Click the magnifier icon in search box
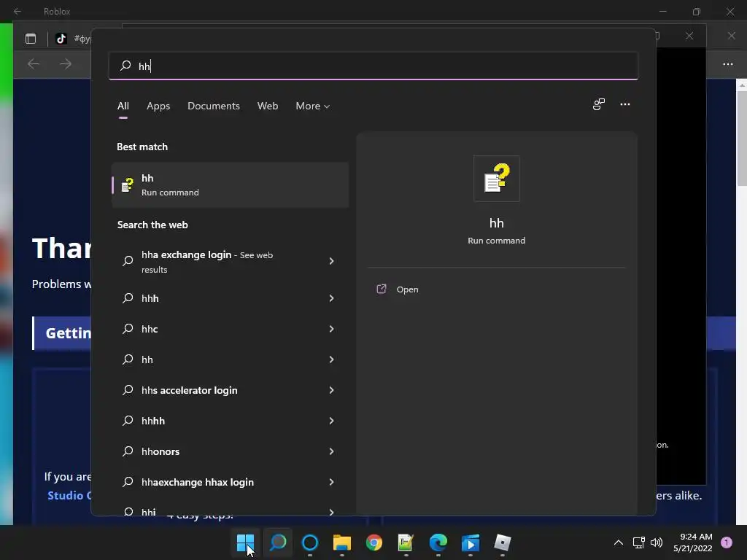Screen dimensions: 747x560 (125, 66)
